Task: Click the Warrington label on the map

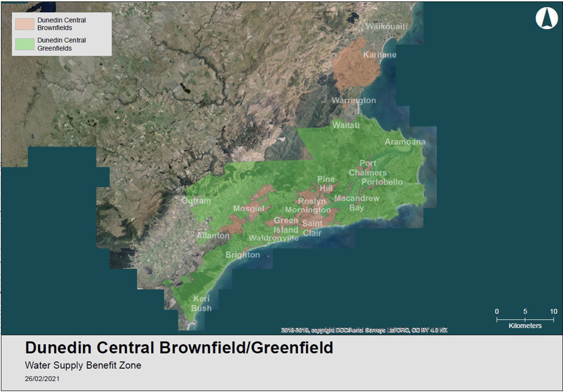Action: pyautogui.click(x=354, y=100)
